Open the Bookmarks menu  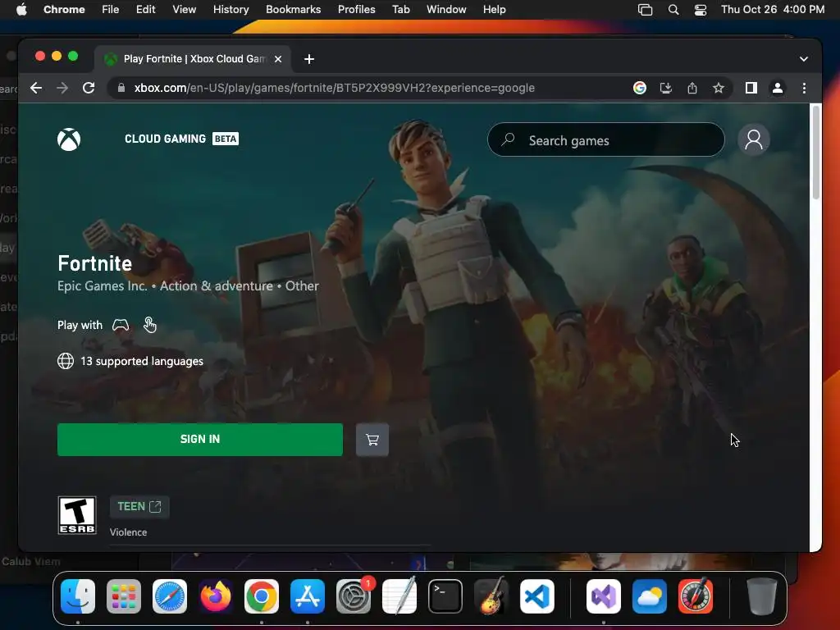pos(293,9)
